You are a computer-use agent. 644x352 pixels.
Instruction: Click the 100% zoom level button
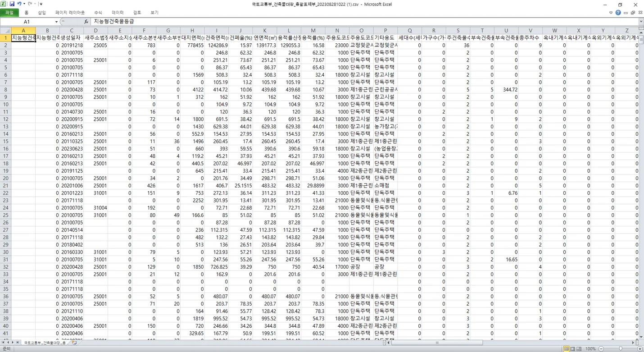click(590, 349)
